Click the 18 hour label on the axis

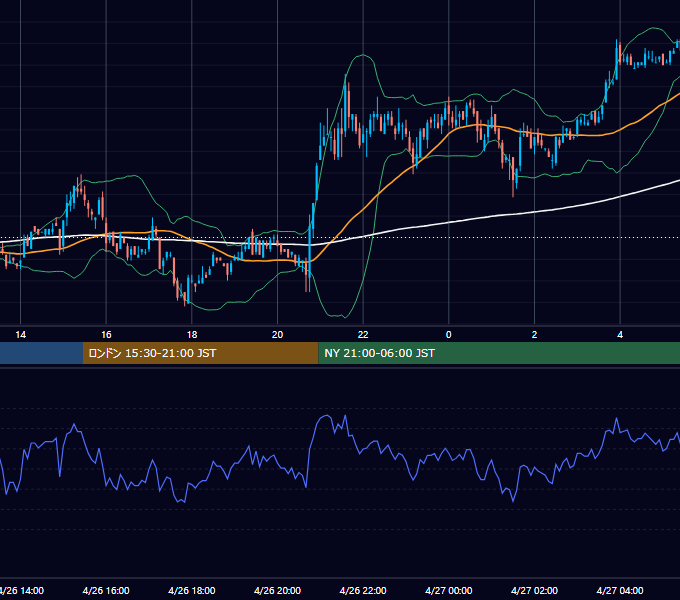(192, 335)
